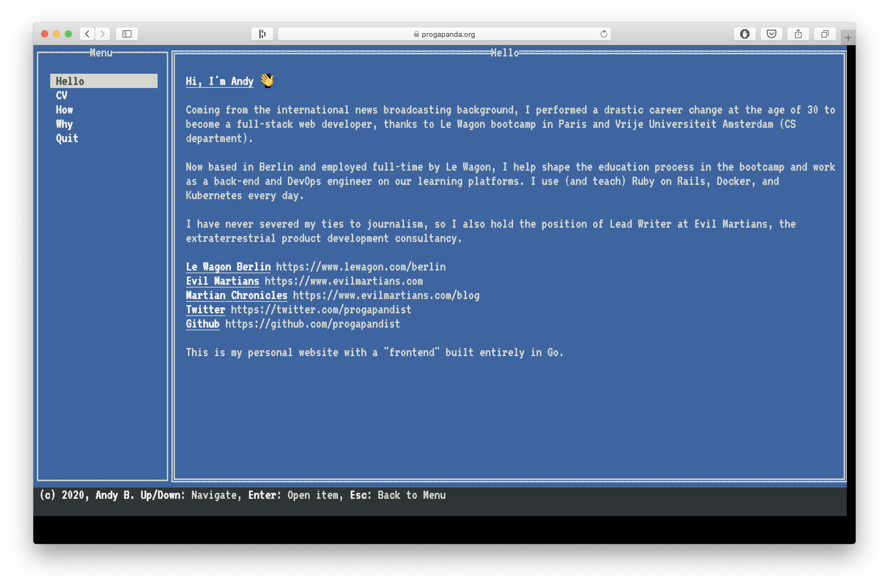Select How from the Menu

[x=65, y=109]
